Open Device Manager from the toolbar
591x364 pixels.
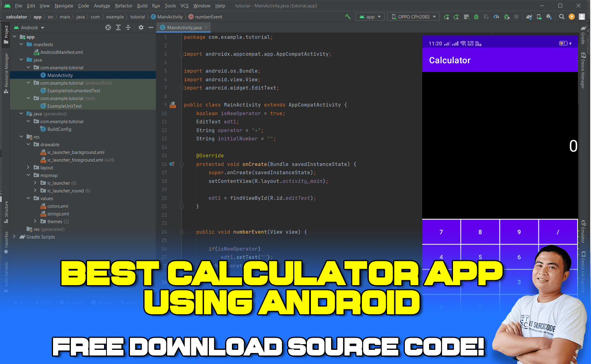point(538,17)
